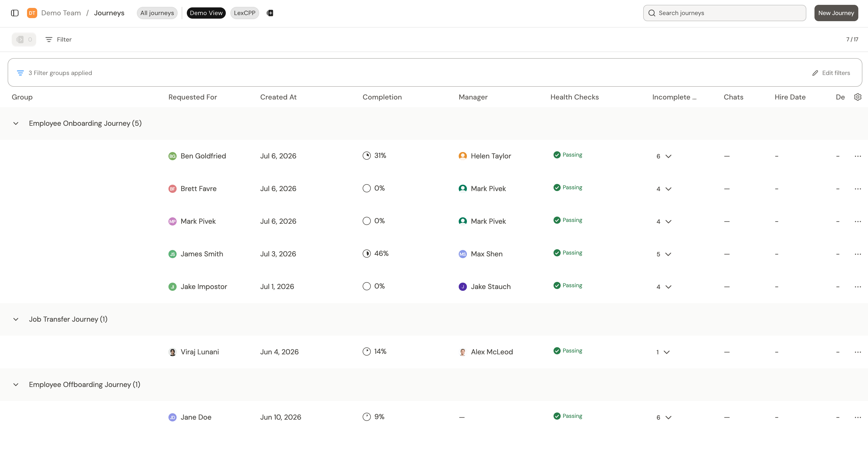
Task: Open more options for Ben Goldfried row
Action: (858, 156)
